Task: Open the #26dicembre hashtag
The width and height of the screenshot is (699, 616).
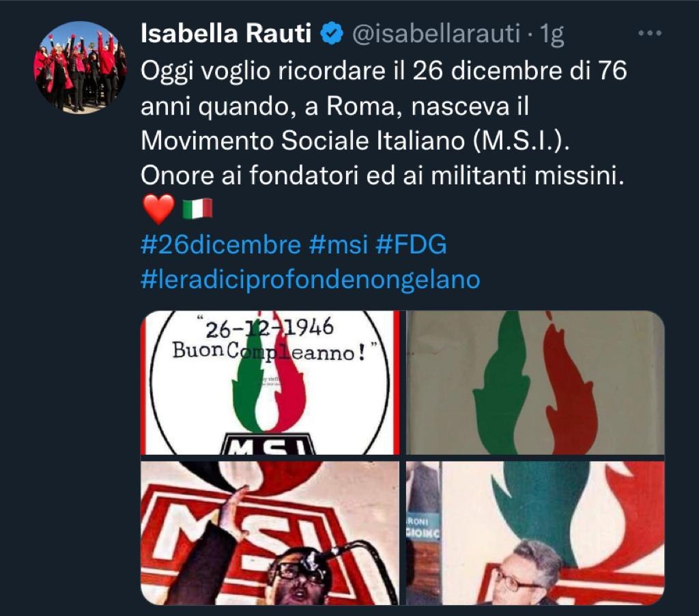Action: tap(220, 245)
